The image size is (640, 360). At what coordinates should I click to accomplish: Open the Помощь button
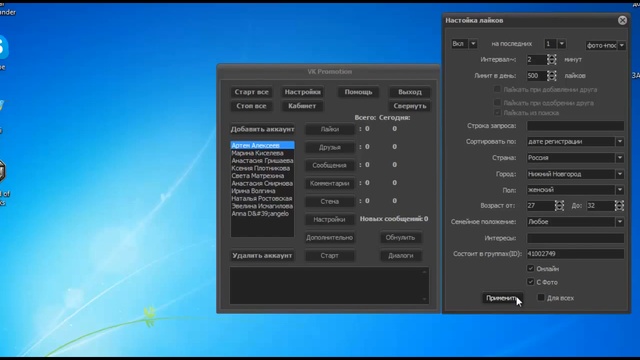tap(358, 92)
